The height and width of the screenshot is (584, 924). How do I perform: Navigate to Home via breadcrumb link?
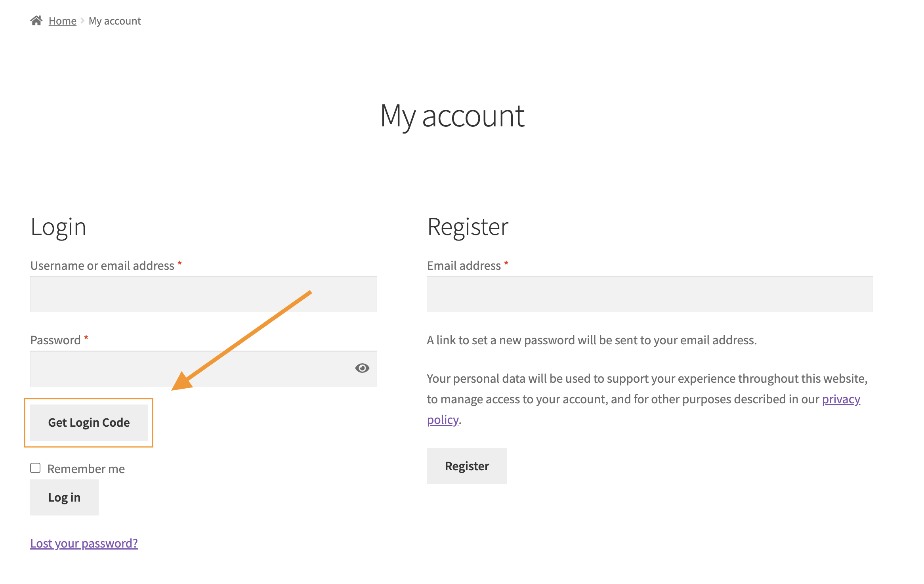click(x=62, y=20)
